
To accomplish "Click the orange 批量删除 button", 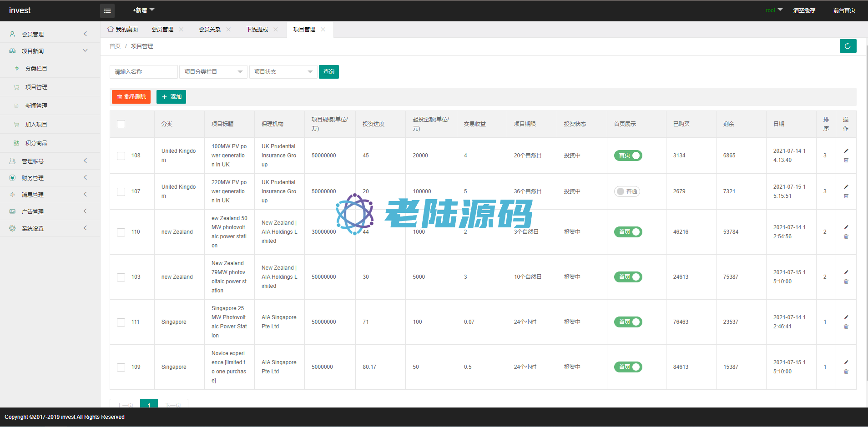I will click(131, 97).
